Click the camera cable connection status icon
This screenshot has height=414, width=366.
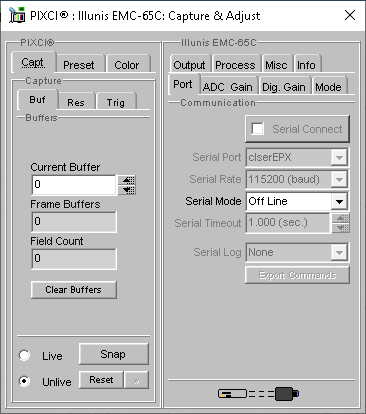[259, 394]
